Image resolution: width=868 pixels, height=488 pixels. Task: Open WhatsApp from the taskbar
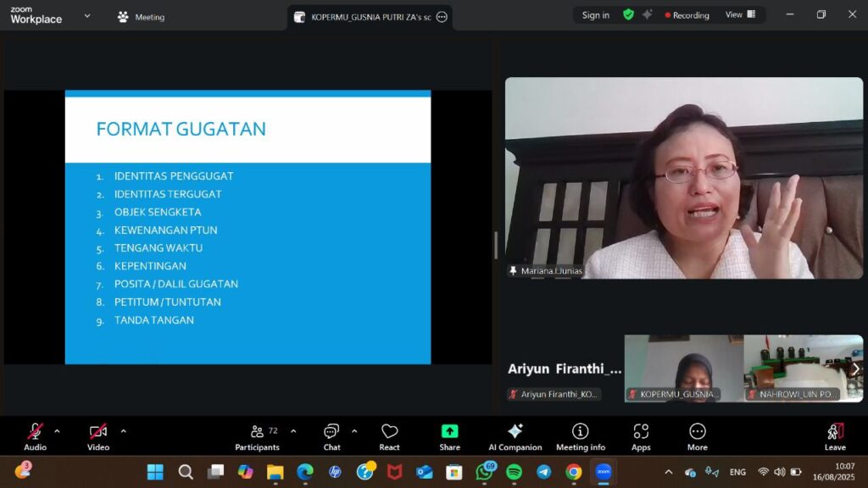484,472
